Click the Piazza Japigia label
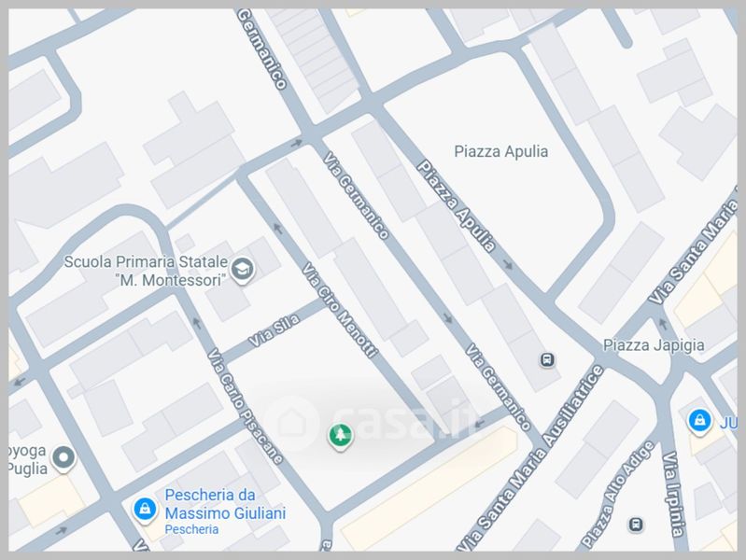 point(654,345)
